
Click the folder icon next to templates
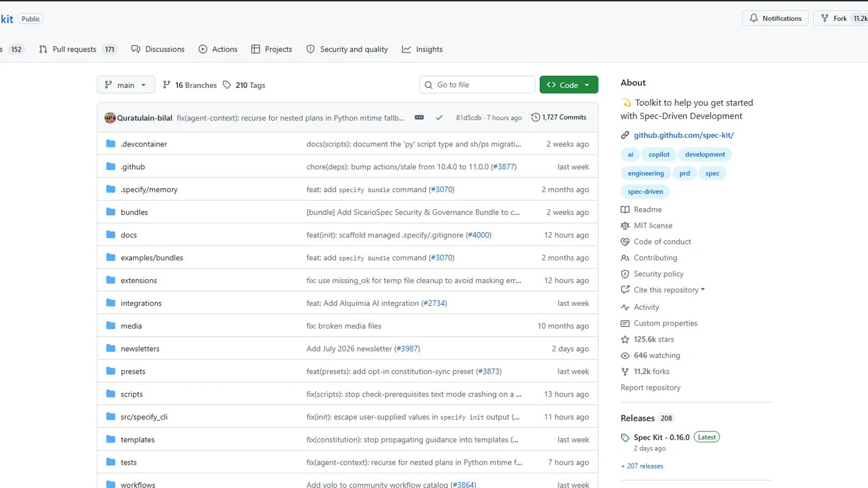[x=111, y=439]
